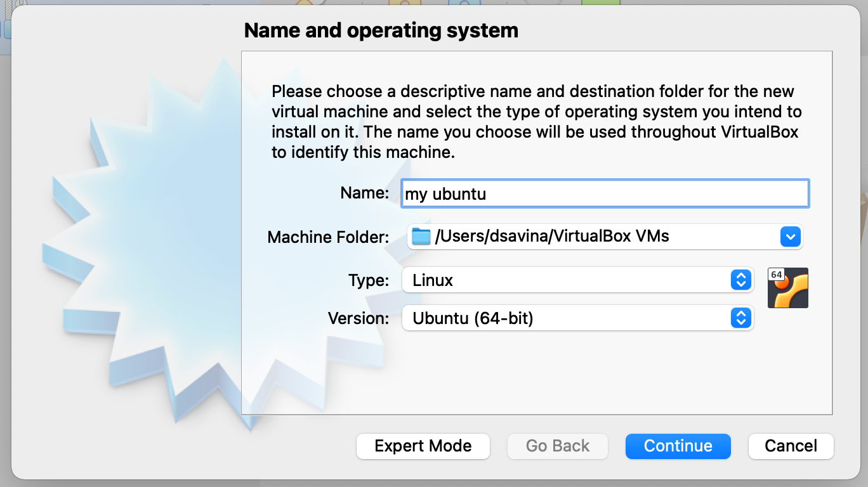
Task: Click the dialog title 'Name and operating system'
Action: tap(381, 30)
